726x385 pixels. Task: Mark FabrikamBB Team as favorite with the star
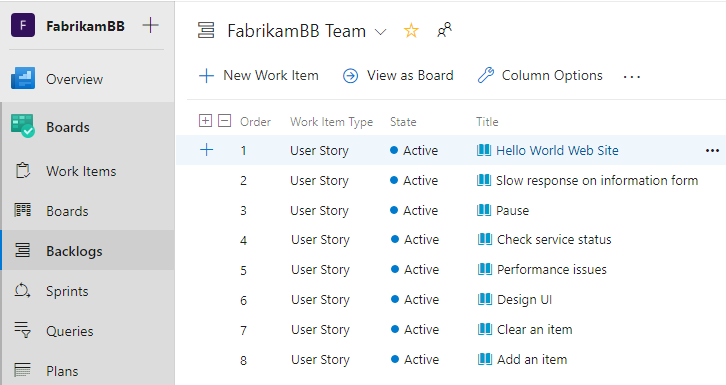pos(411,31)
